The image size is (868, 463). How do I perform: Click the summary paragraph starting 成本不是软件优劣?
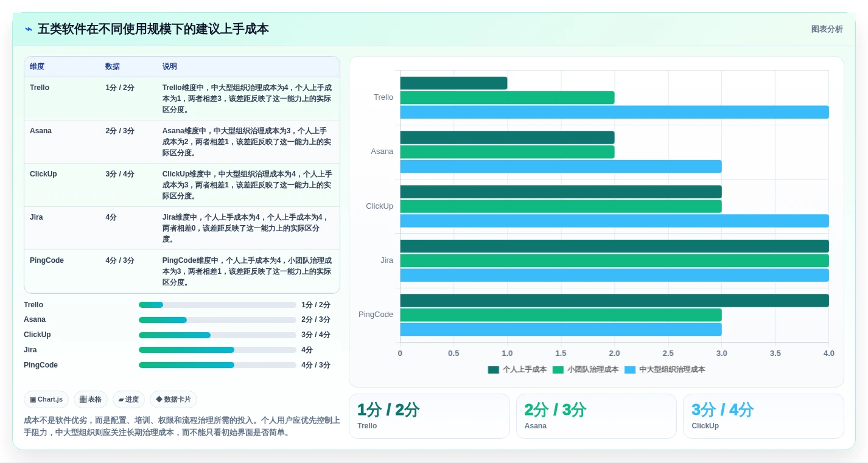(182, 426)
